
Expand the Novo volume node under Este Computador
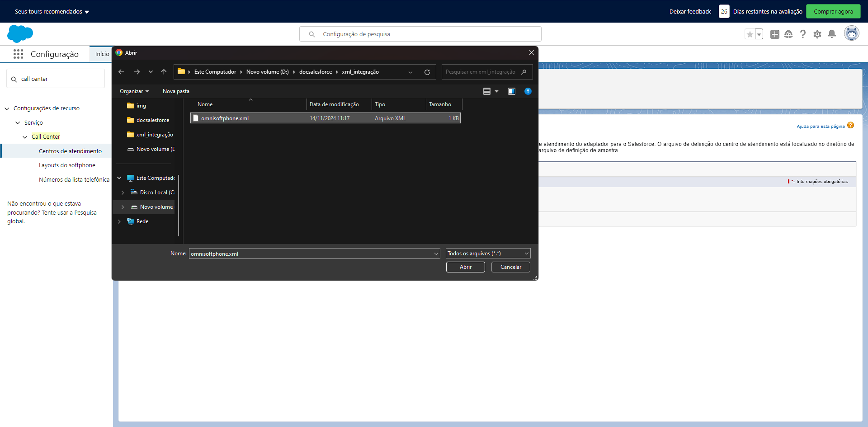click(123, 207)
